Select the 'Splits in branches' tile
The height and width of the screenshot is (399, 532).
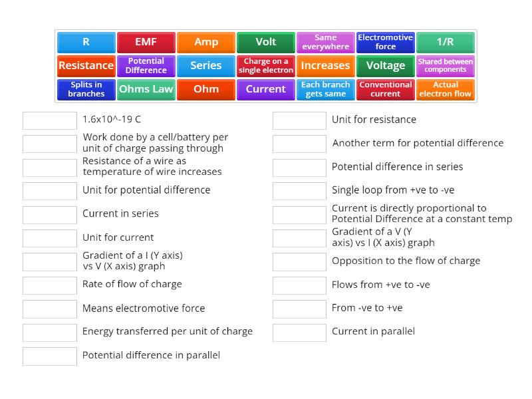pos(86,89)
